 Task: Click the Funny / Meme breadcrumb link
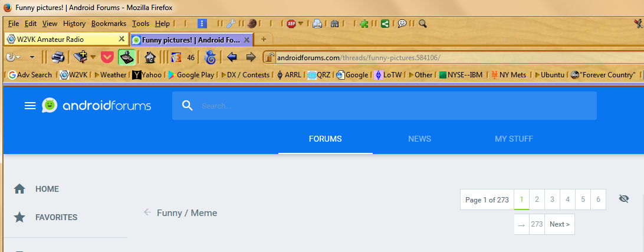(x=186, y=212)
